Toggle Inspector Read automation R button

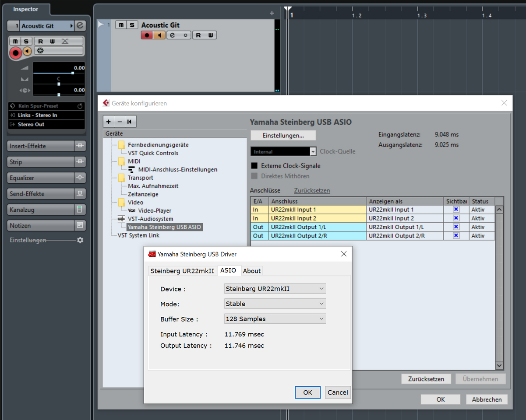41,42
